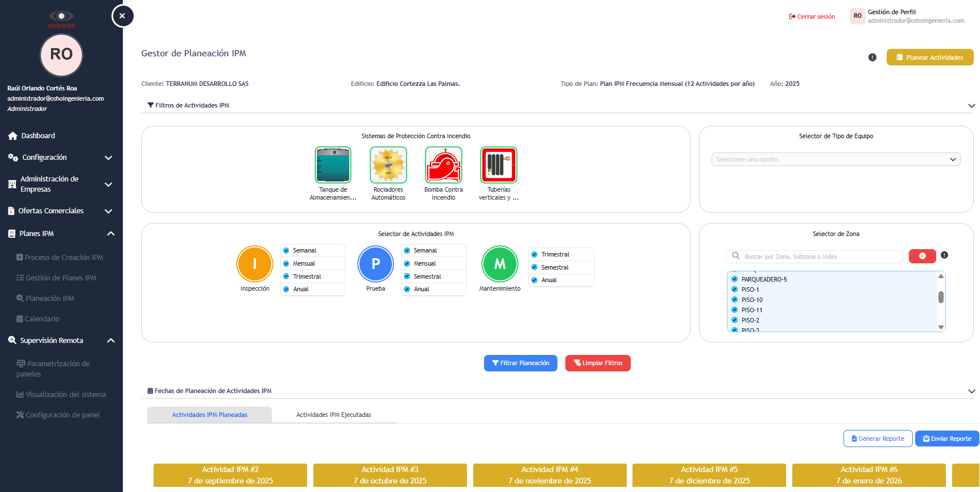Click the red clear zone search button
The image size is (980, 492).
tap(922, 256)
